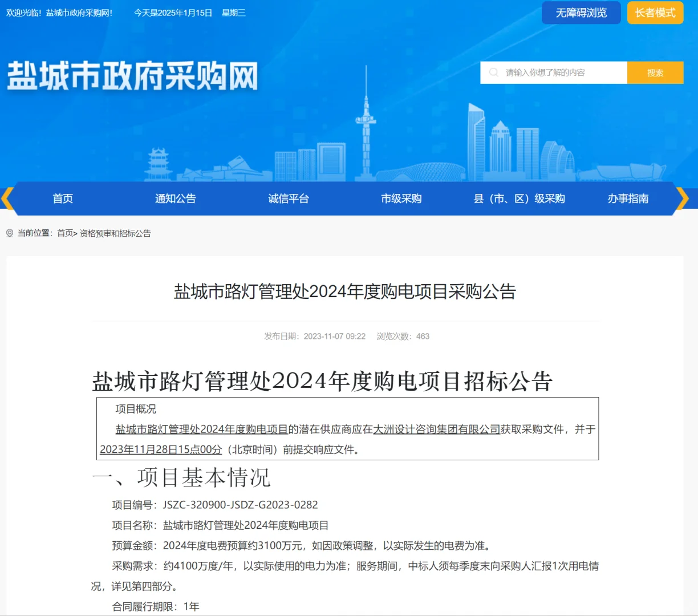
Task: Open the 诚信平台 menu
Action: pyautogui.click(x=288, y=198)
